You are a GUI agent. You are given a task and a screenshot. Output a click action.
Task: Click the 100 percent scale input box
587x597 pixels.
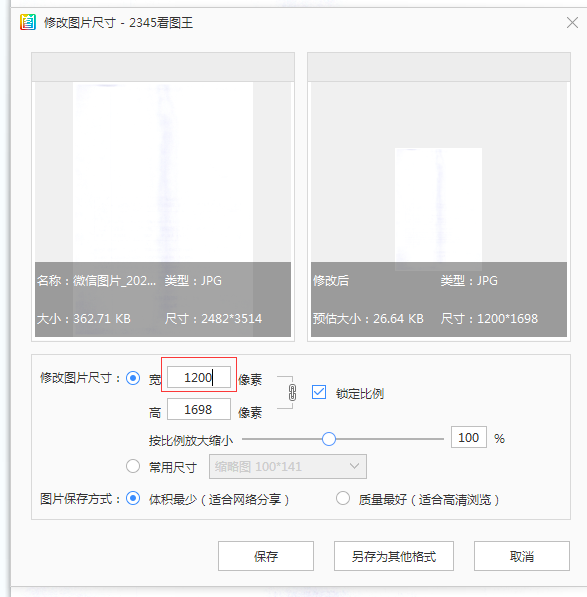coord(469,437)
